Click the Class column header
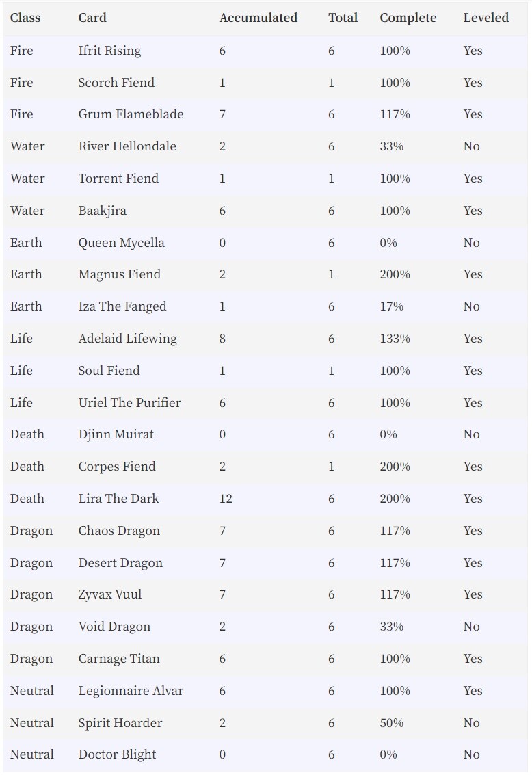Screen dimensions: 532x775 (25, 18)
